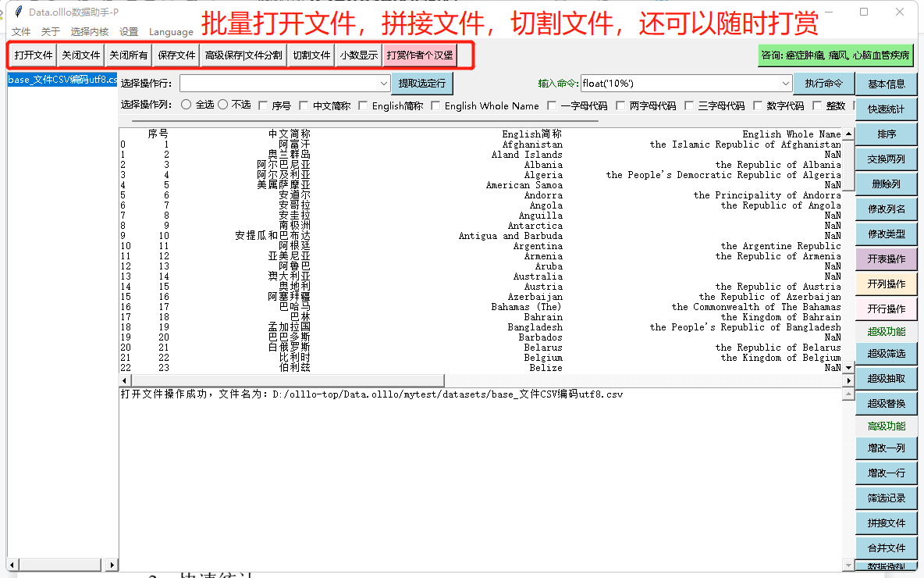Viewport: 924px width, 578px height.
Task: Check the English Whole Name checkbox
Action: 435,105
